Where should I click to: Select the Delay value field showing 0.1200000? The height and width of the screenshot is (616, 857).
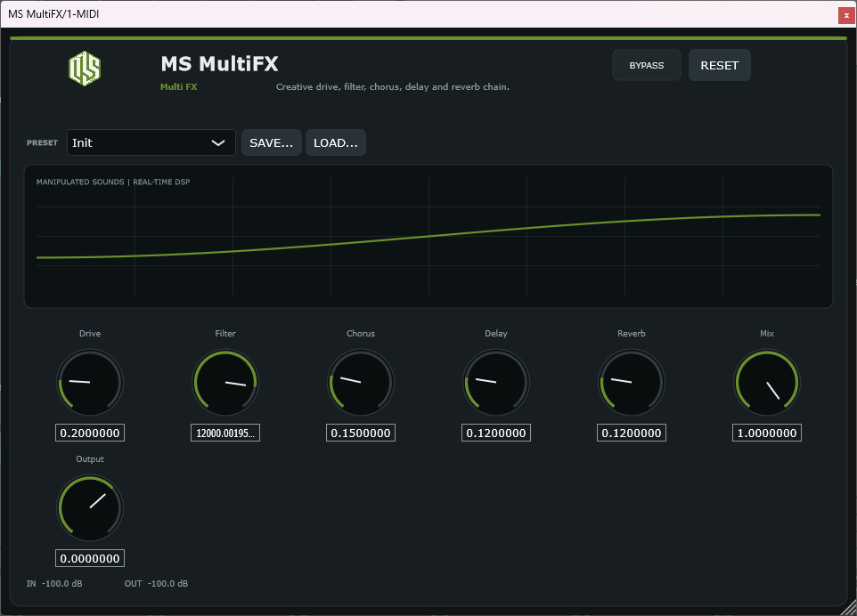pyautogui.click(x=496, y=433)
